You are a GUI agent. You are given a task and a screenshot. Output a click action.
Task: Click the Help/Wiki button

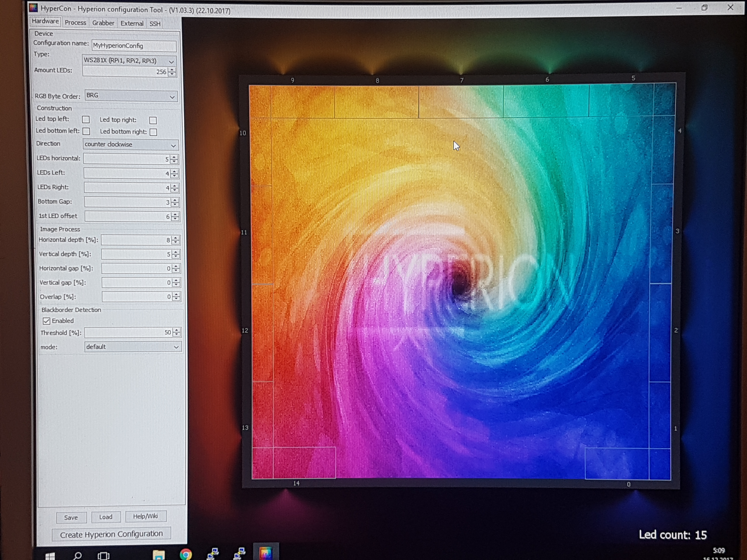(145, 516)
